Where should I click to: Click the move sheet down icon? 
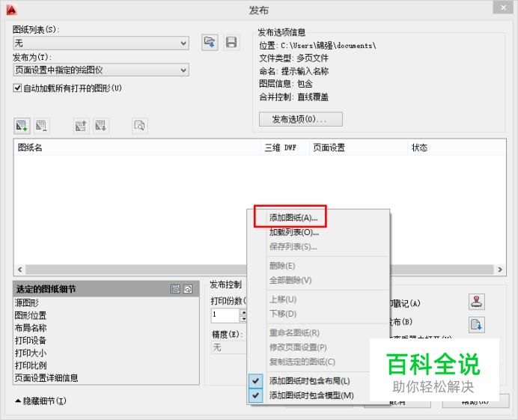[x=101, y=126]
